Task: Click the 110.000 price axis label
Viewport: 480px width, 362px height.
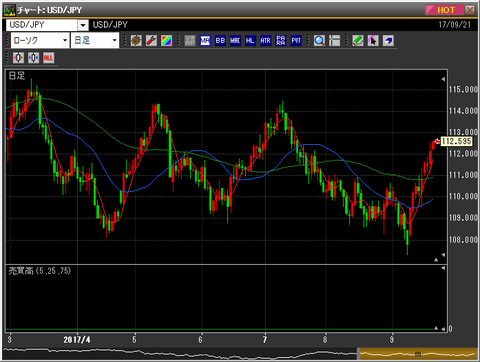Action: (x=463, y=197)
